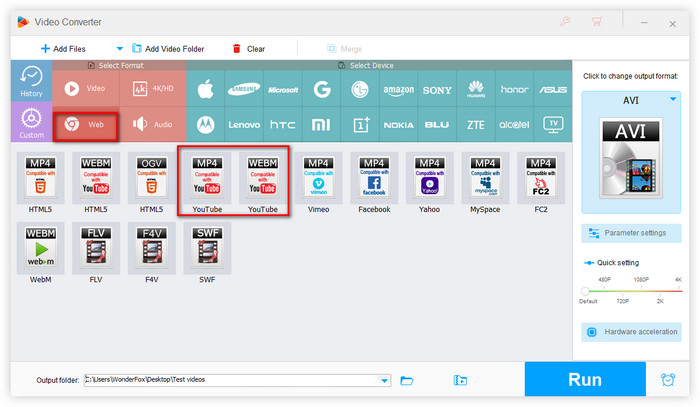Expand the output folder path dropdown
The image size is (700, 407).
tap(385, 380)
